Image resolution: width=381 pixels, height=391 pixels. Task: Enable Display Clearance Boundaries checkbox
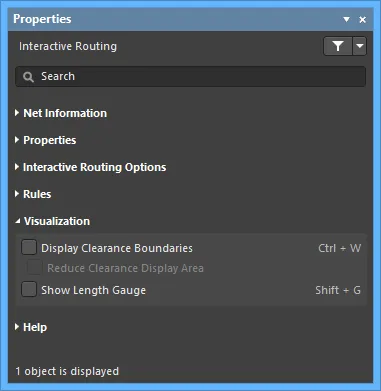(x=29, y=248)
